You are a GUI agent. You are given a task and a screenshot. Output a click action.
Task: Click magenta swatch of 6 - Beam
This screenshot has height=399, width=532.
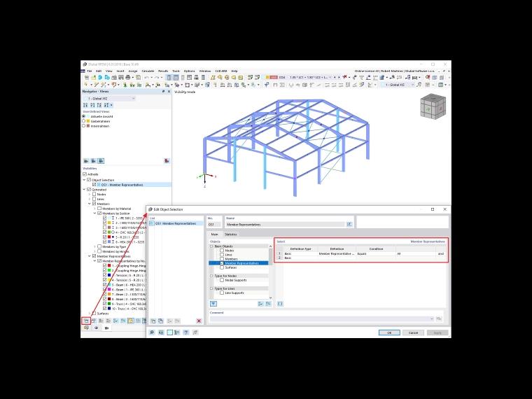[109, 289]
